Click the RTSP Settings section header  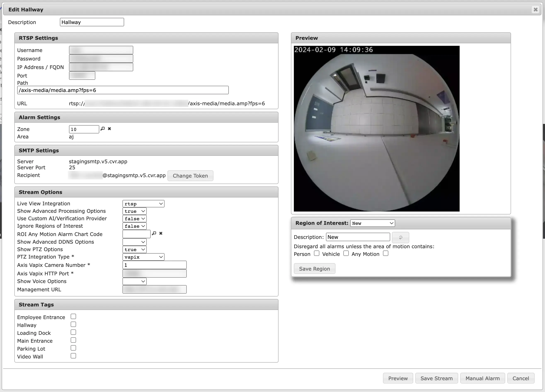tap(146, 38)
